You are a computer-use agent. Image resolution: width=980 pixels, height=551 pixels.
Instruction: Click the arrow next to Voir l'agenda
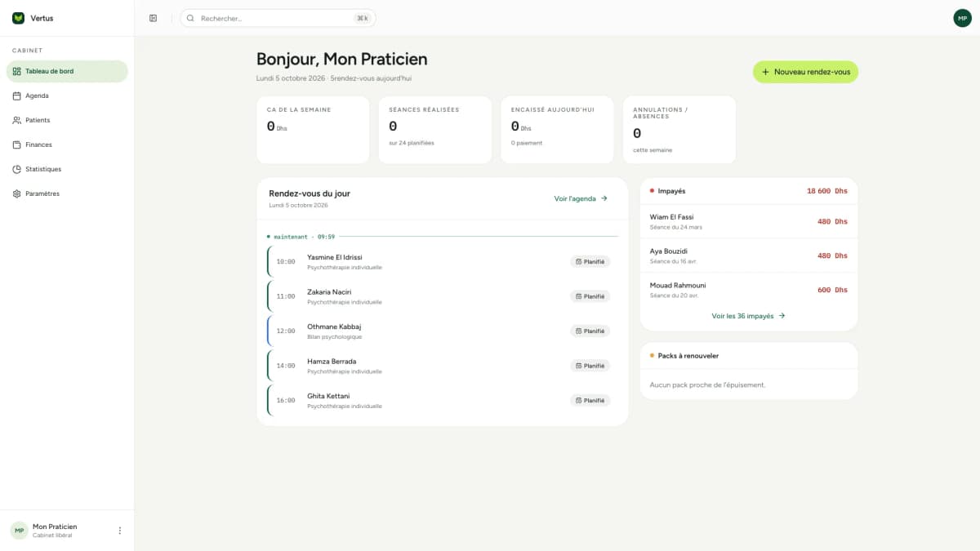click(604, 198)
